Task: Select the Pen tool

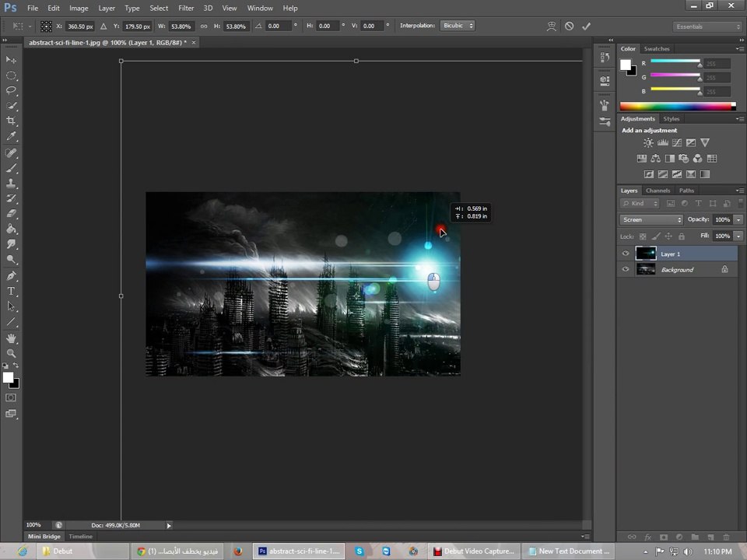Action: coord(11,276)
